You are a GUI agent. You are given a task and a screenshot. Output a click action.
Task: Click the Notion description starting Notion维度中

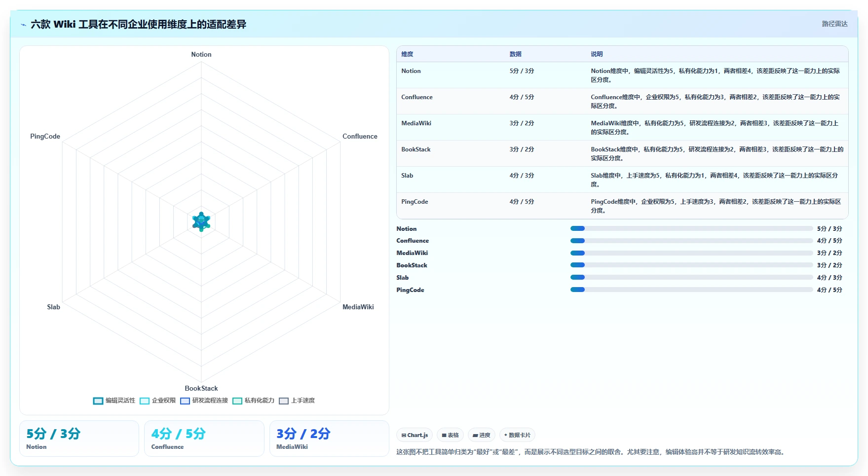click(x=715, y=75)
